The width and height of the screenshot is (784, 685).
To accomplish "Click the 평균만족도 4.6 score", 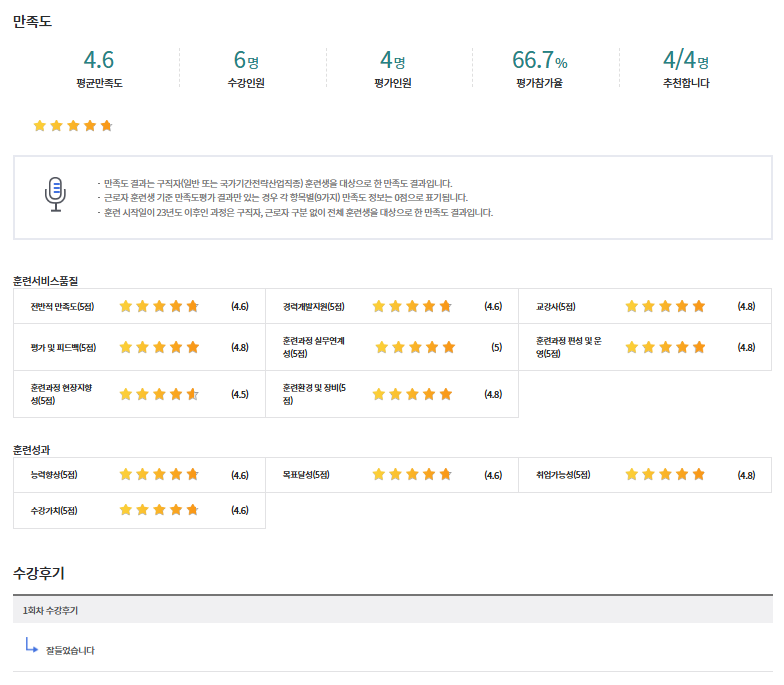I will pyautogui.click(x=98, y=60).
